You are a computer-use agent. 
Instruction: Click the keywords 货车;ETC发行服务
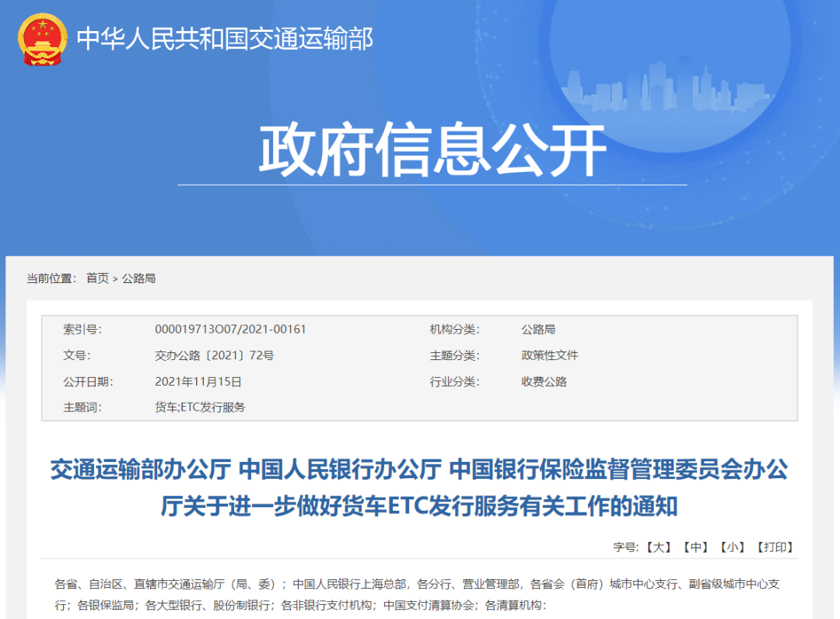click(x=200, y=407)
